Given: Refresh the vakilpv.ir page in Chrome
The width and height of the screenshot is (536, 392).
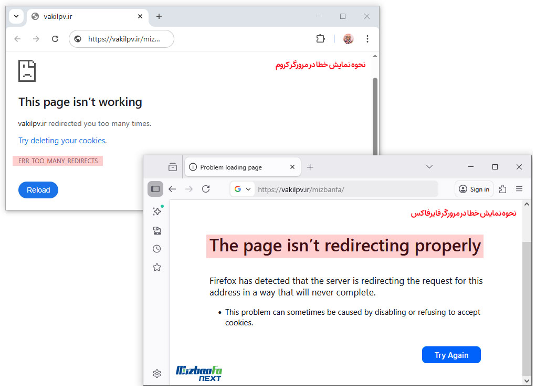Looking at the screenshot, I should click(55, 38).
